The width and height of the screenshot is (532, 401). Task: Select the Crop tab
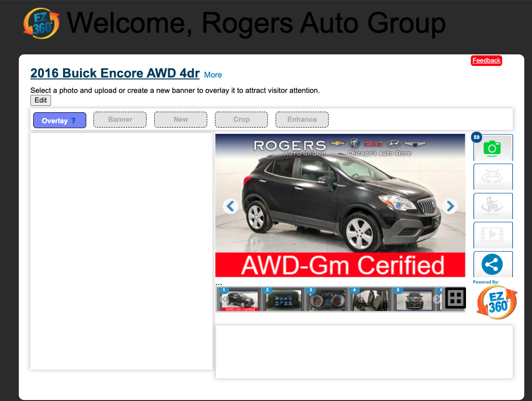point(241,119)
